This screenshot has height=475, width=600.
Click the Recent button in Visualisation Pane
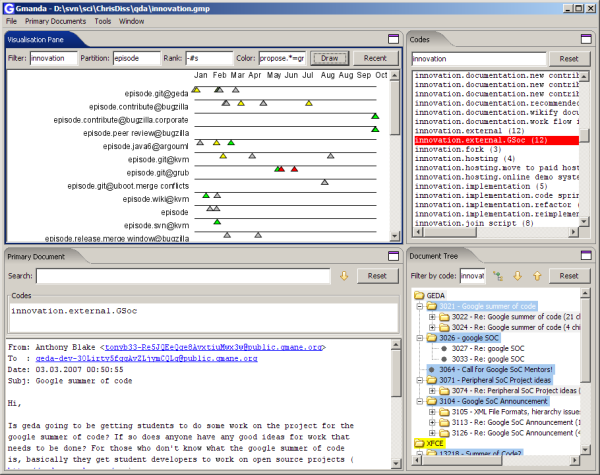pyautogui.click(x=376, y=58)
